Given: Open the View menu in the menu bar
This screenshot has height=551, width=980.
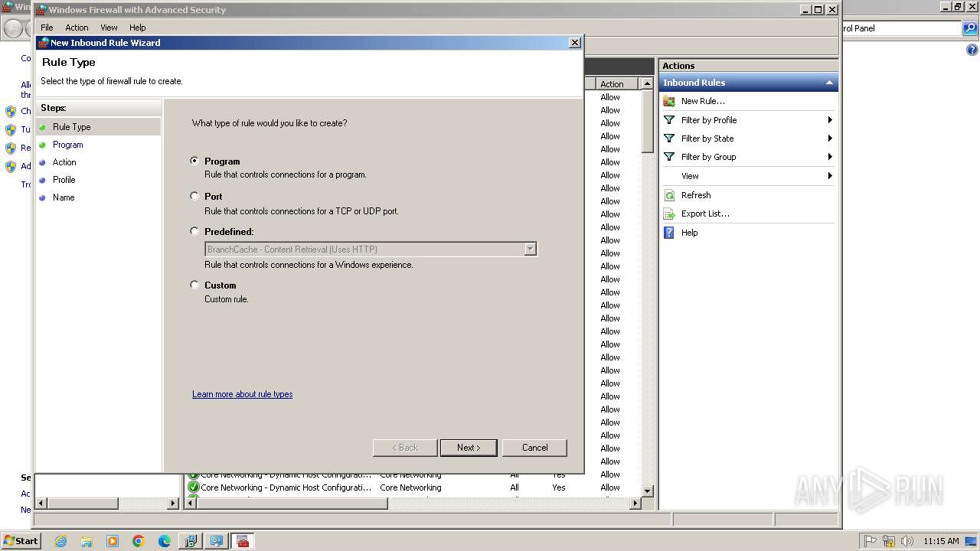Looking at the screenshot, I should (x=109, y=28).
